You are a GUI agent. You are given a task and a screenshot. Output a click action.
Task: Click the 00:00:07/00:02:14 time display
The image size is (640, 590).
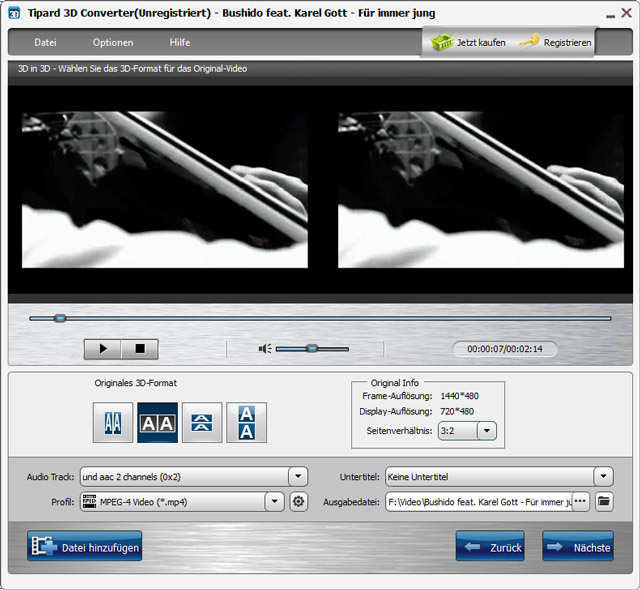point(505,349)
